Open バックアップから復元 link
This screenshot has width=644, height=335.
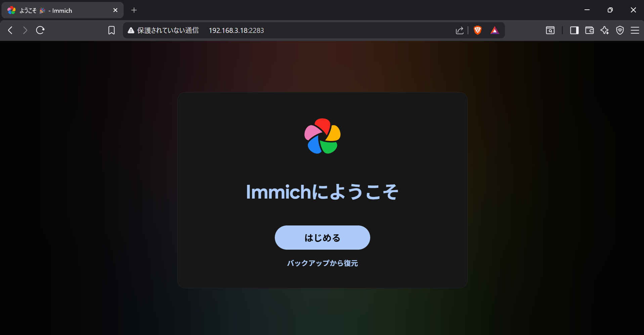pos(322,263)
